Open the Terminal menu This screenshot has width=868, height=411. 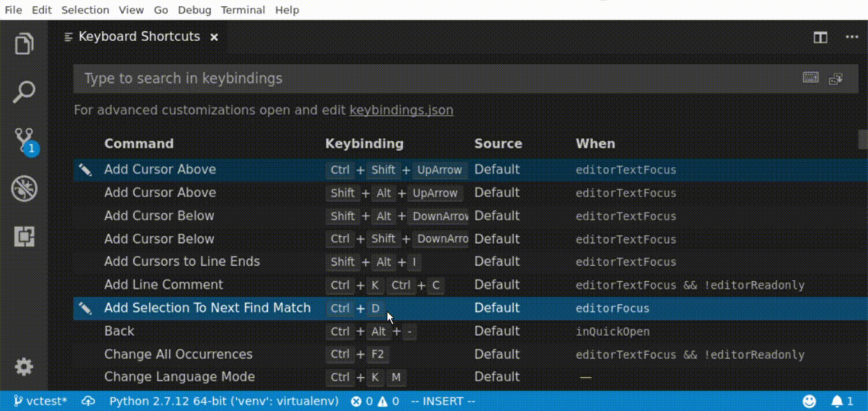click(x=243, y=10)
